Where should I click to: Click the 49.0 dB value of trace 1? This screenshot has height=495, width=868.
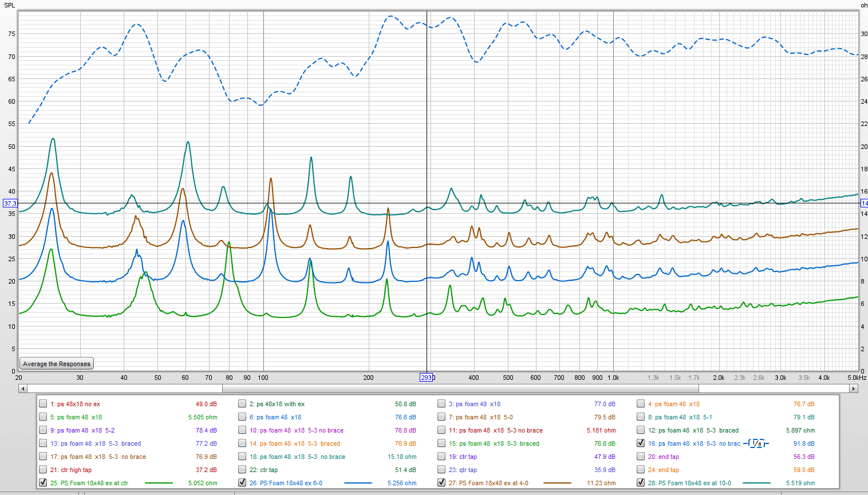[x=206, y=404]
